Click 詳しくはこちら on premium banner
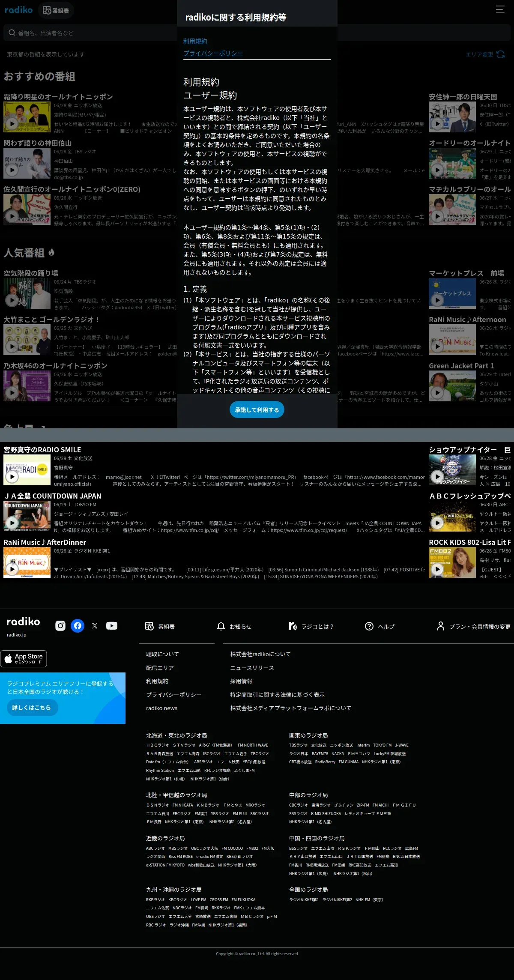 (32, 708)
